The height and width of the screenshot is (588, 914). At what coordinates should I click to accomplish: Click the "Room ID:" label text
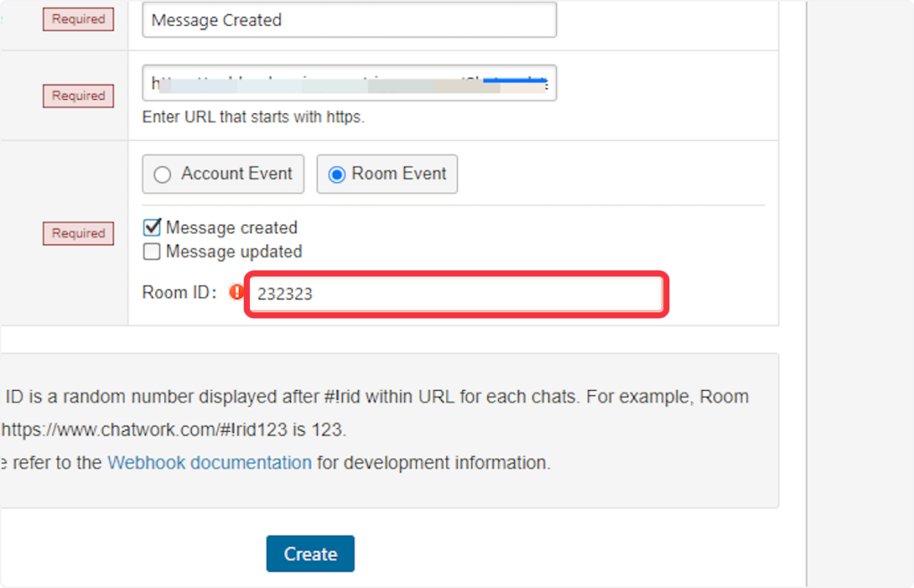coord(179,293)
